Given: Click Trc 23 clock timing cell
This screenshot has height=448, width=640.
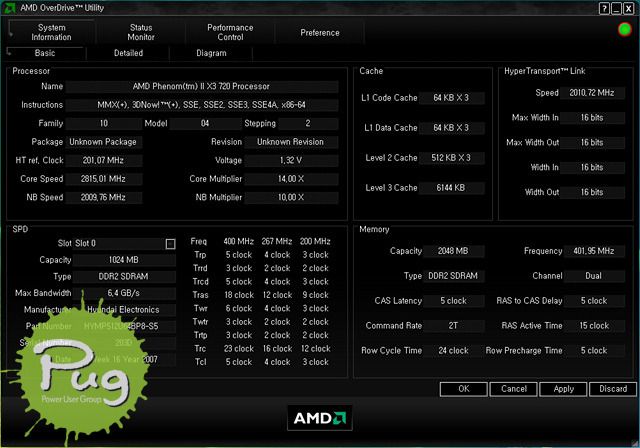Looking at the screenshot, I should (x=239, y=349).
